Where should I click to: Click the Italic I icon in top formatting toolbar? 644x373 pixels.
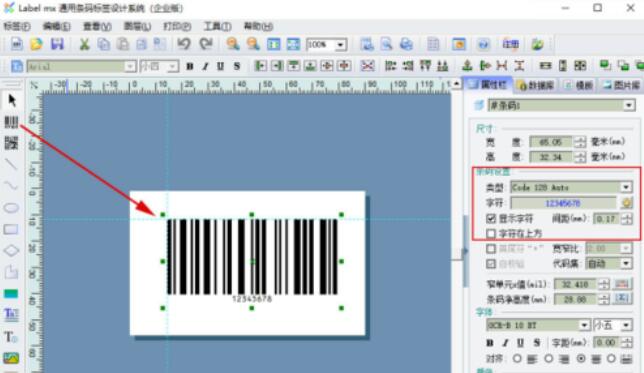tap(205, 66)
